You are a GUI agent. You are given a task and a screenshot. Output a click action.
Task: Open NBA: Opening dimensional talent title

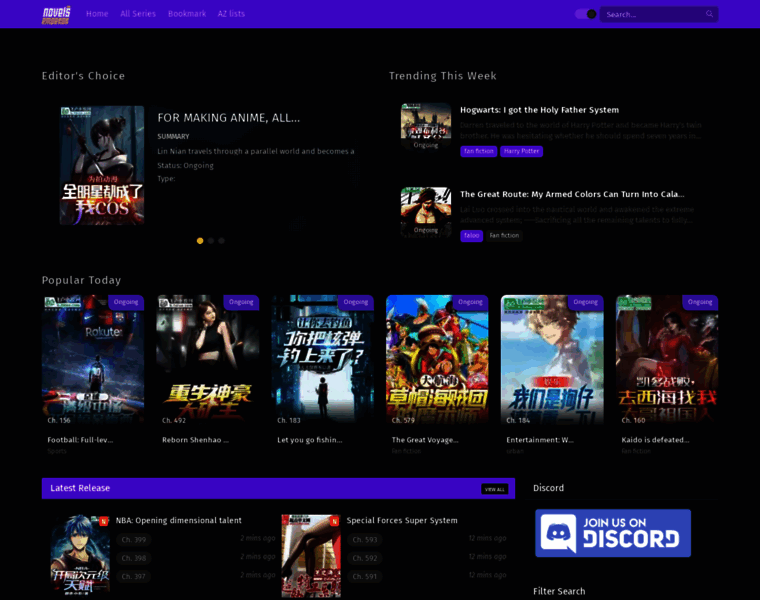click(178, 521)
